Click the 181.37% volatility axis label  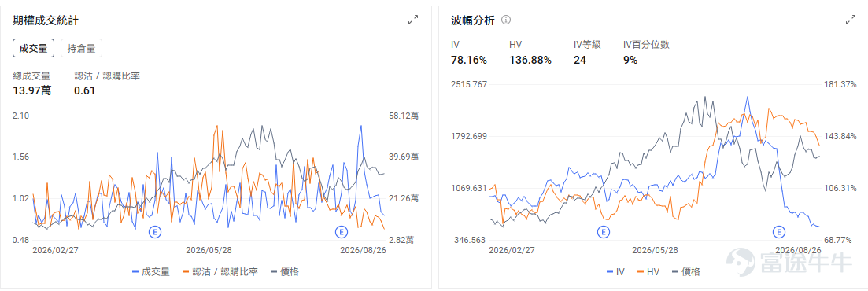841,84
